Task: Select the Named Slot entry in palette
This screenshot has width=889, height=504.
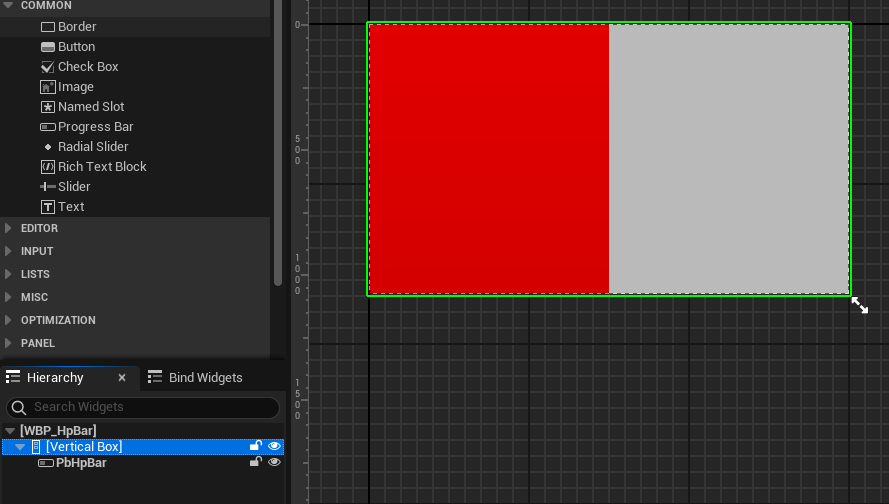Action: pyautogui.click(x=135, y=107)
